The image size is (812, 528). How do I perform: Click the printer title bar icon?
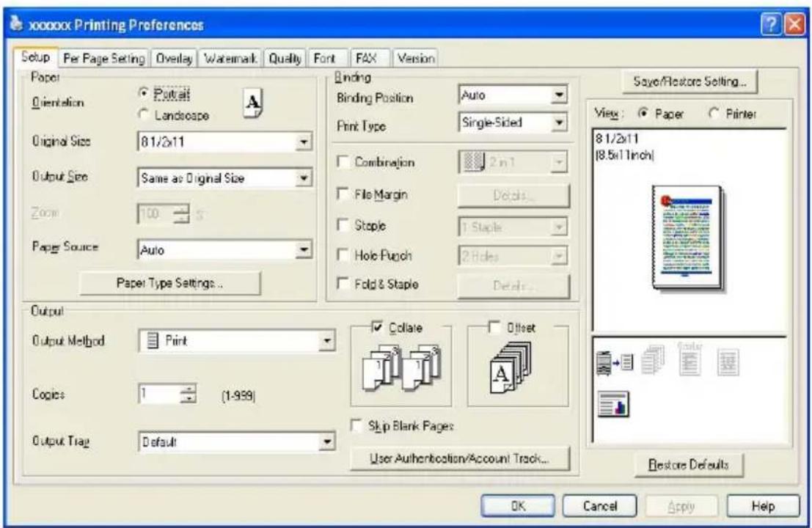tap(16, 23)
